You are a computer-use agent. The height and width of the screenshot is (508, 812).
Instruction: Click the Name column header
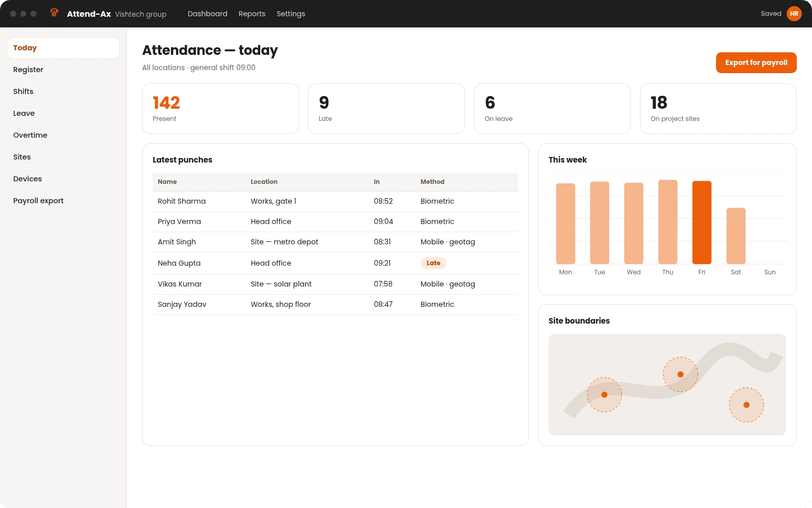tap(167, 182)
